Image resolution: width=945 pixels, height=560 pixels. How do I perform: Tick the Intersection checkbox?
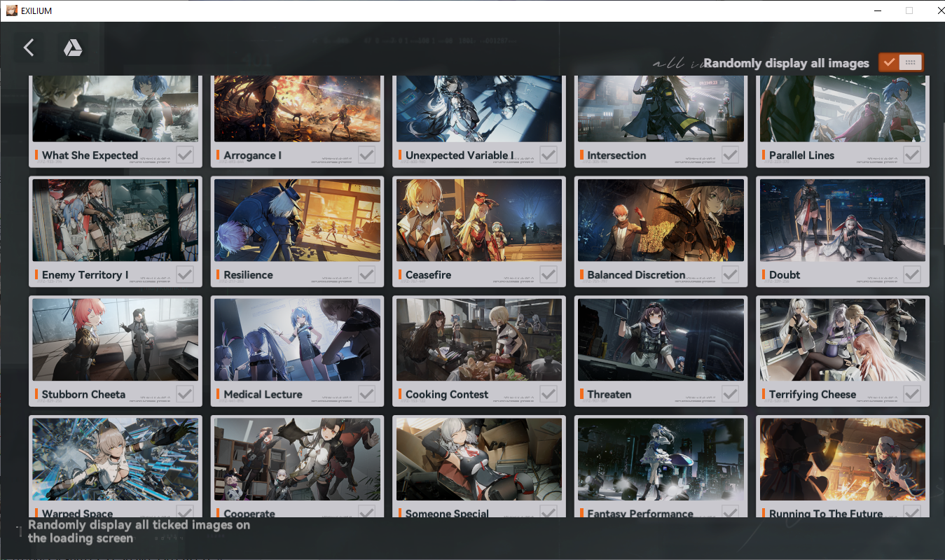730,155
